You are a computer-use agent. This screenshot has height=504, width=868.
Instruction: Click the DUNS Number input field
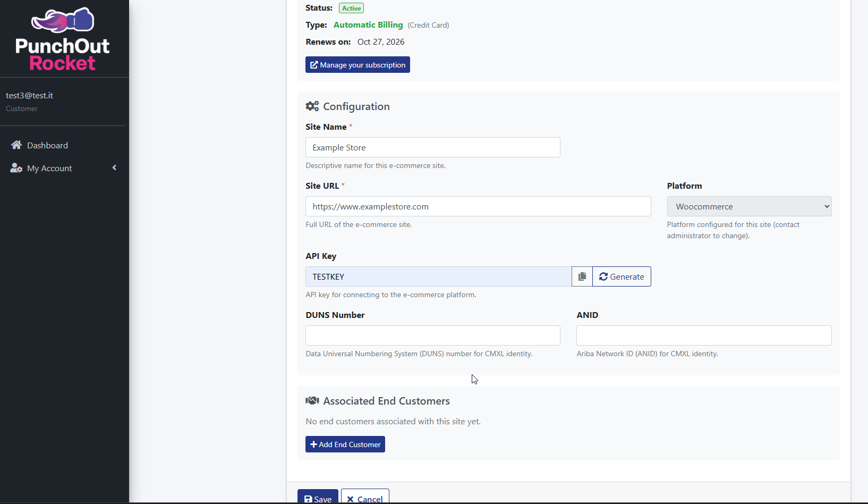[432, 335]
